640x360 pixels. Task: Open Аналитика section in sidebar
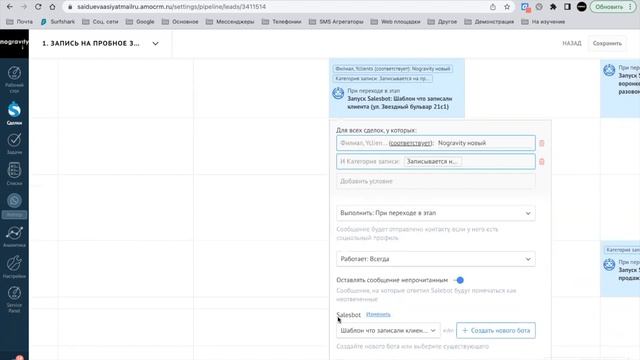click(x=14, y=236)
